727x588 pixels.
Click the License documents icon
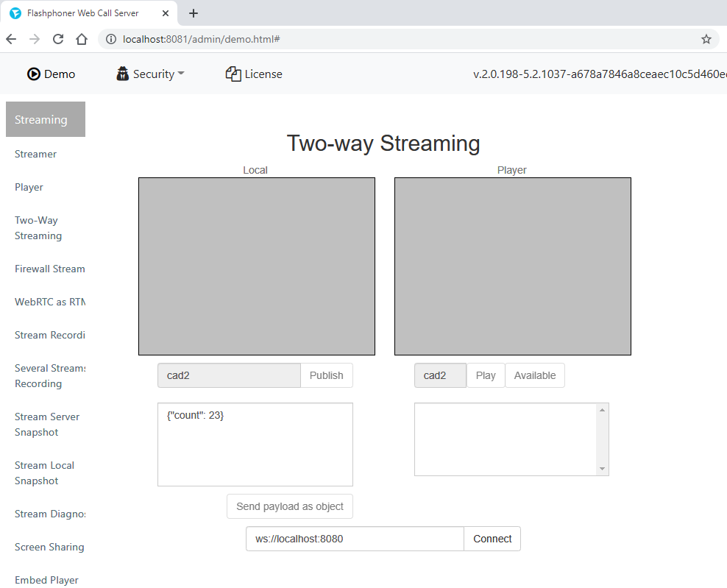233,74
